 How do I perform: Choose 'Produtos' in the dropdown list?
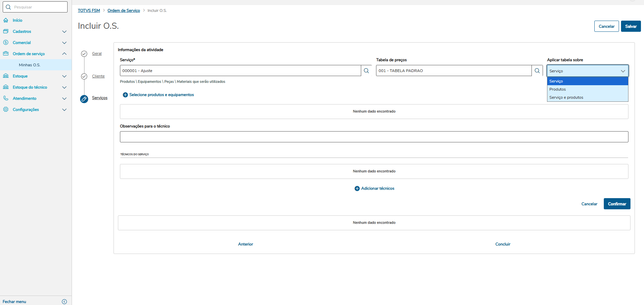coord(558,89)
